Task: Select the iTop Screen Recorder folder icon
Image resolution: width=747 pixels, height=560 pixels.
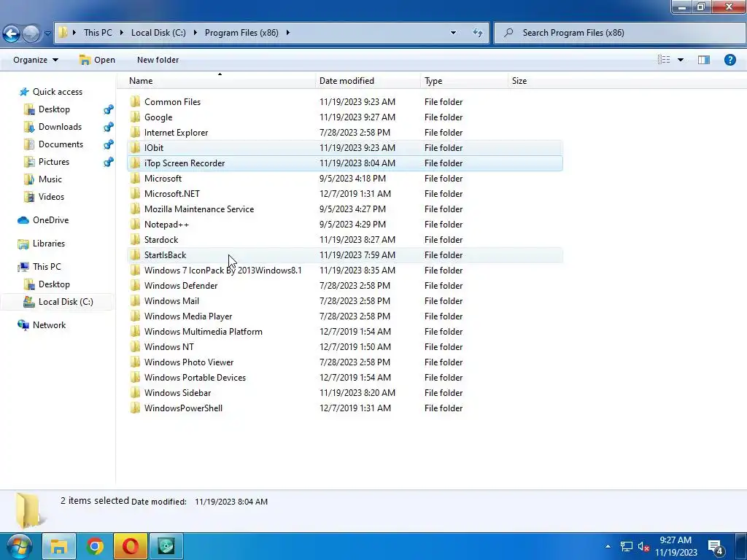Action: click(135, 163)
